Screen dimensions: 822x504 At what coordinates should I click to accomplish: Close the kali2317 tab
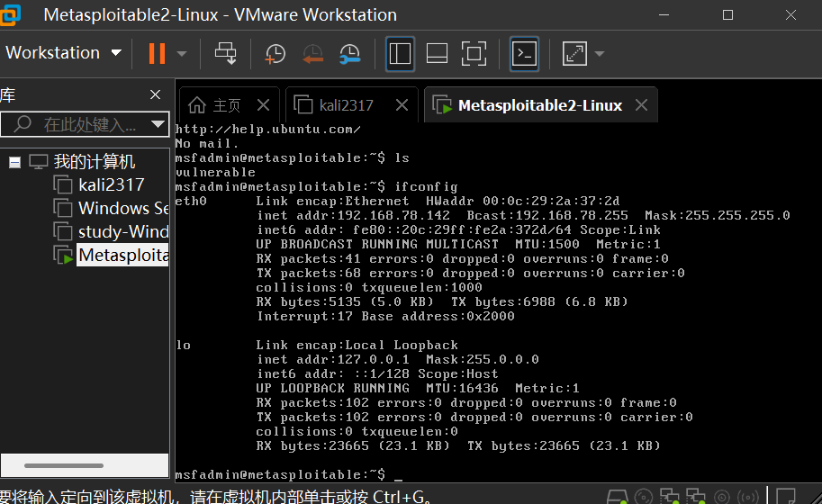pyautogui.click(x=402, y=105)
